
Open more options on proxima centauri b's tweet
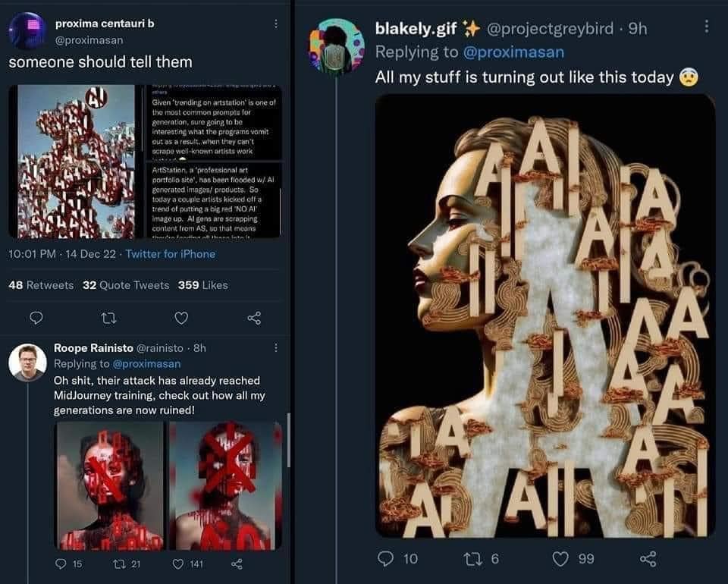[x=275, y=24]
